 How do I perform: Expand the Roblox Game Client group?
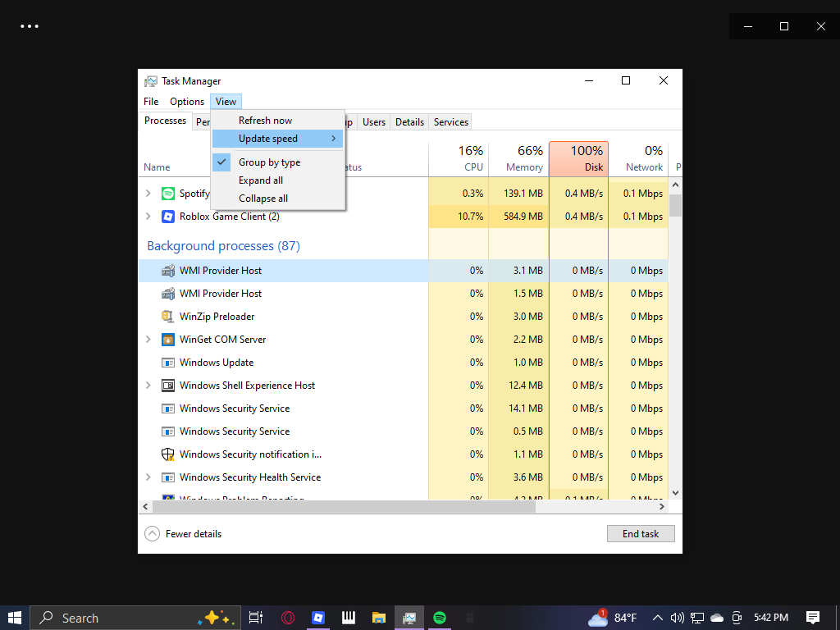148,217
